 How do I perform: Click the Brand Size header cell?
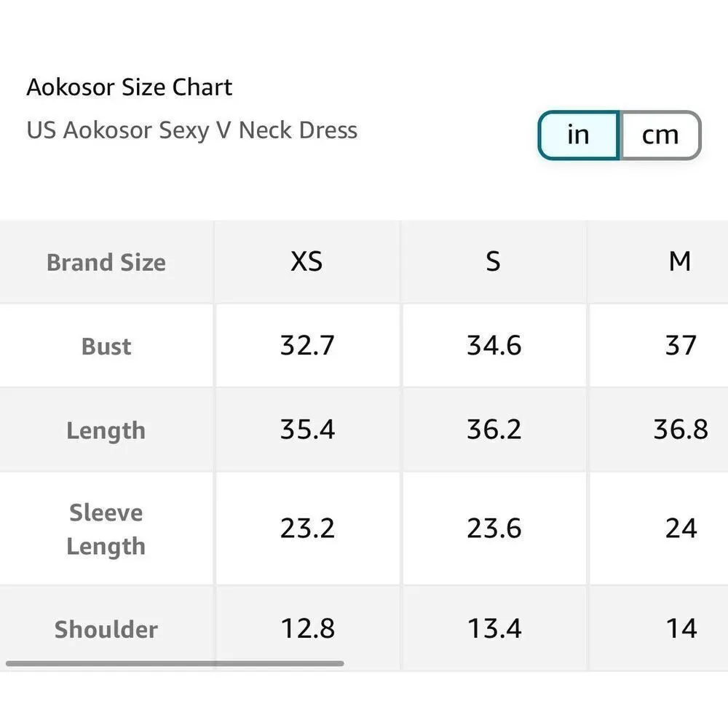(x=106, y=261)
